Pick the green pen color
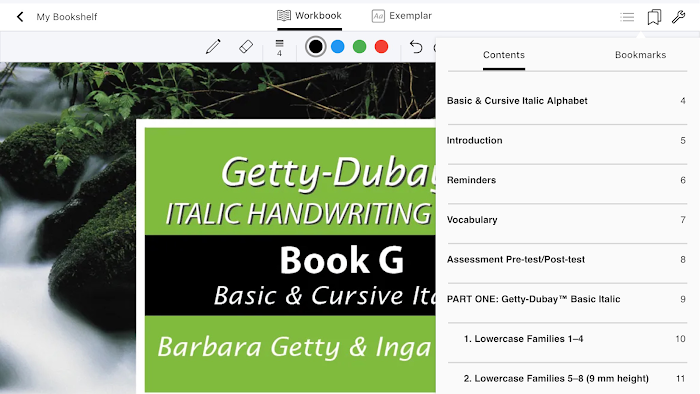This screenshot has width=700, height=394. [359, 46]
